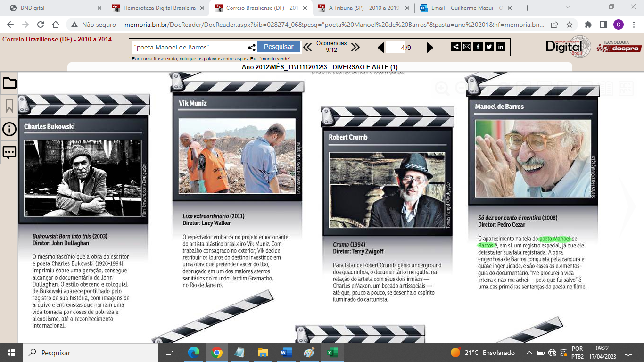Open the folders panel icon in sidebar
Image resolution: width=644 pixels, height=362 pixels.
point(9,83)
